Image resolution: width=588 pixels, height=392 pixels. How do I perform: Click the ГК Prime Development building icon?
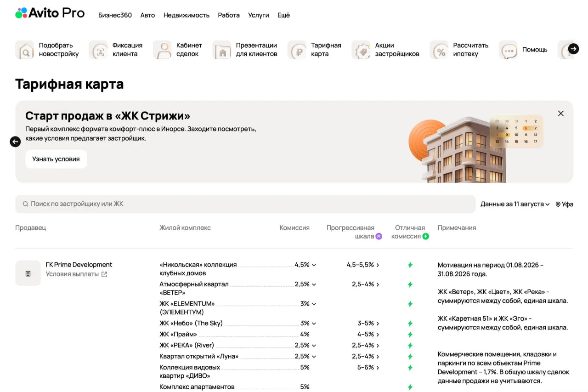pos(28,273)
